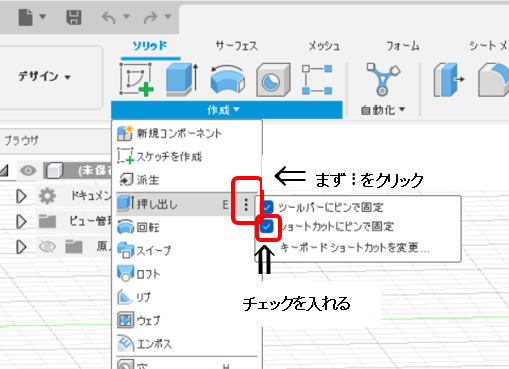Expand the ドキュメント settings tree node
Viewport: 509px width, 369px height.
(x=21, y=196)
